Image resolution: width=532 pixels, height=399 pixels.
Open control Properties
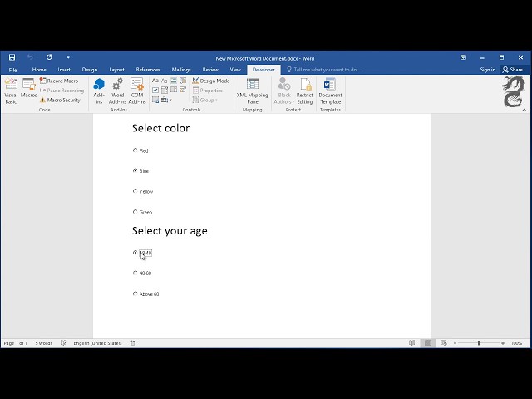pos(207,91)
